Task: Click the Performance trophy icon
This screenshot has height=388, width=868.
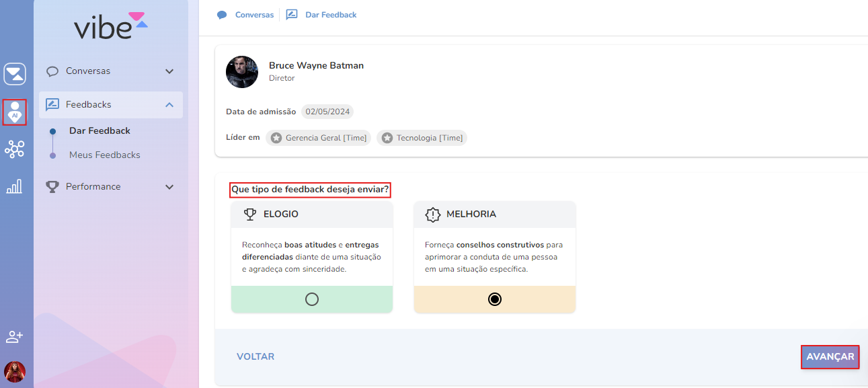Action: point(52,187)
